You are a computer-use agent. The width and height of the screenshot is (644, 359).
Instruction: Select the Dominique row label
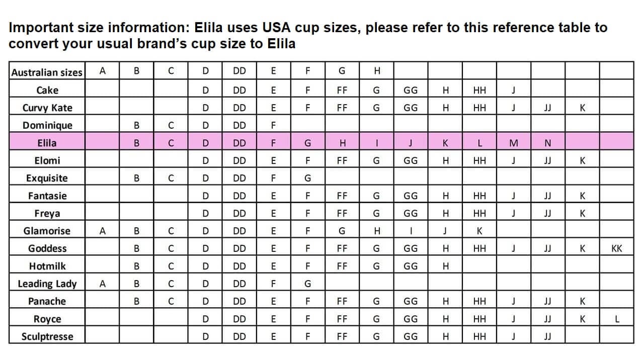47,125
